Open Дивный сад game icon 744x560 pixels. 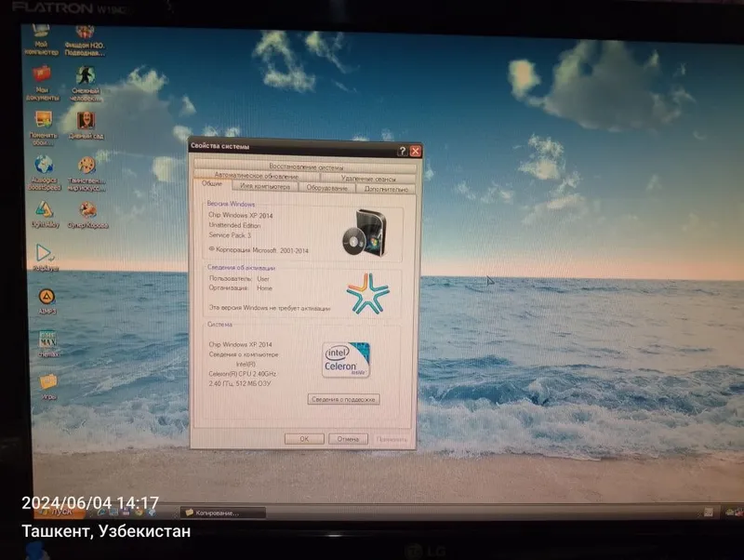pos(86,125)
